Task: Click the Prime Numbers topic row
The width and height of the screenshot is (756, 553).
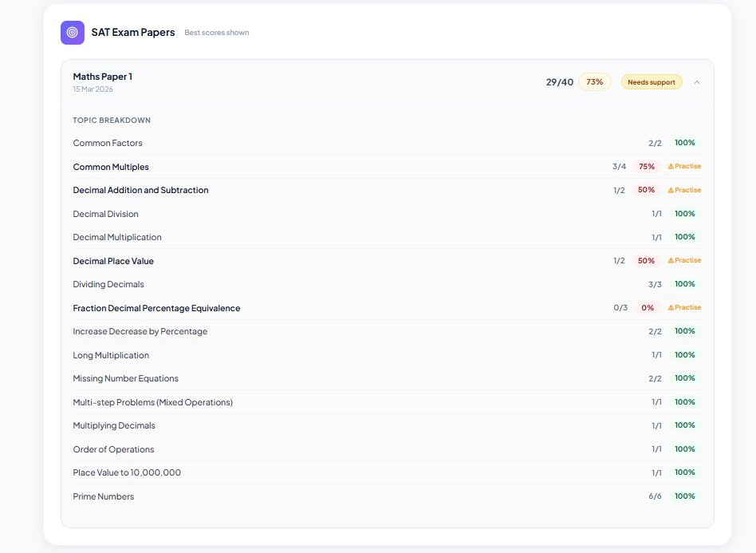Action: [x=104, y=496]
